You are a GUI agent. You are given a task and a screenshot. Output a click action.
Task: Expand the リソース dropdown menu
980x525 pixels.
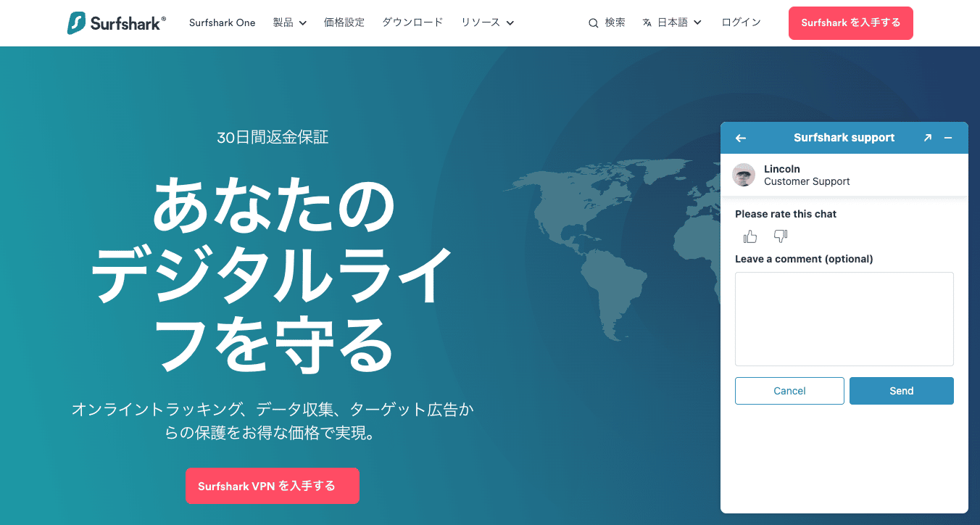coord(488,22)
